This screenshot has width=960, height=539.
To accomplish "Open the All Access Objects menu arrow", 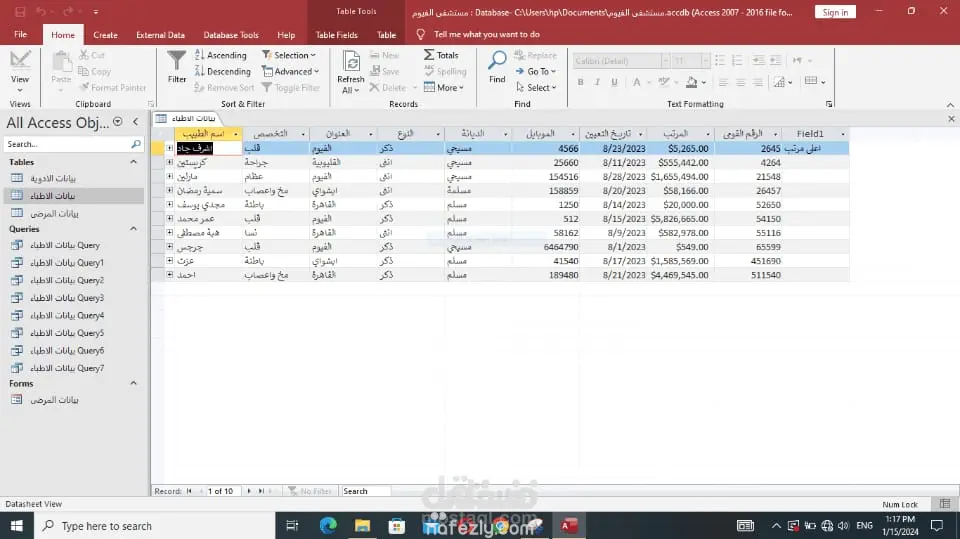I will (x=118, y=122).
